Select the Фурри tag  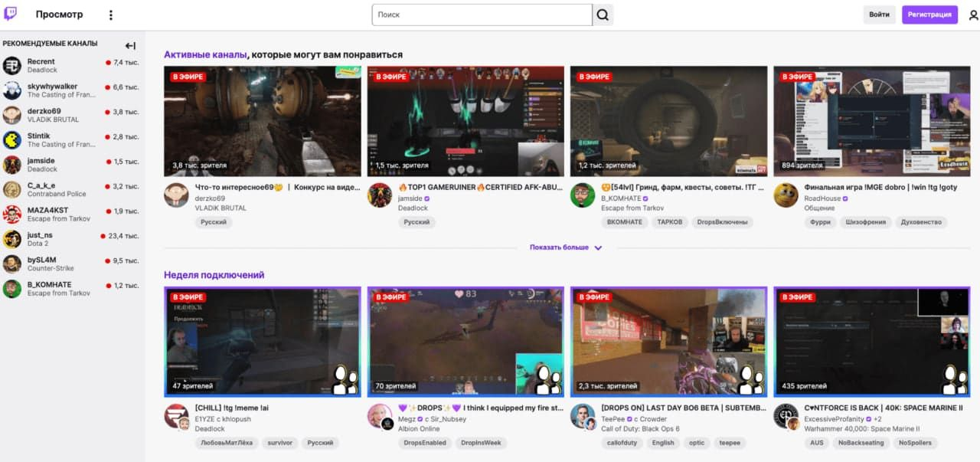pos(820,222)
